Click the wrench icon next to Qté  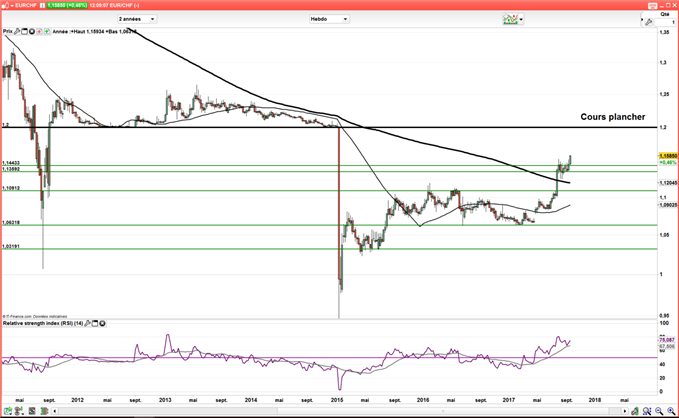coord(648,22)
